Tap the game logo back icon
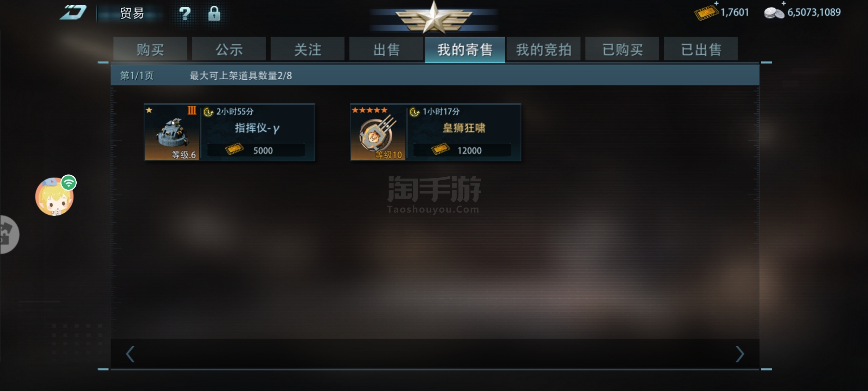The image size is (868, 391). click(x=73, y=13)
